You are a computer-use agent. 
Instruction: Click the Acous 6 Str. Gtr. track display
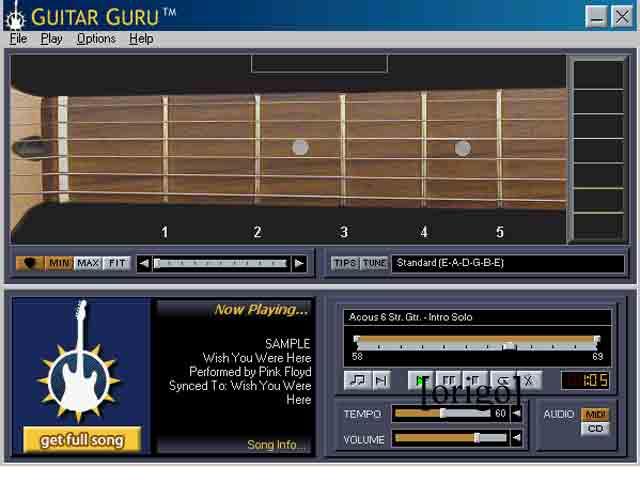478,317
